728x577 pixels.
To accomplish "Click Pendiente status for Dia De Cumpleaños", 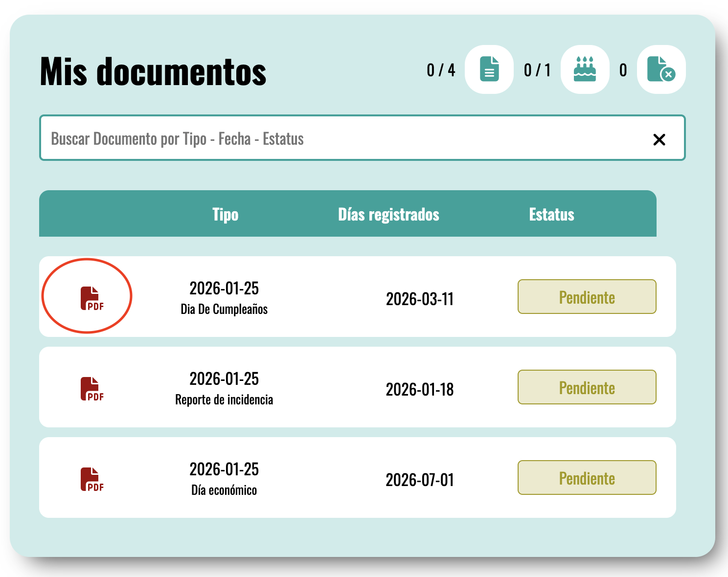I will coord(587,297).
